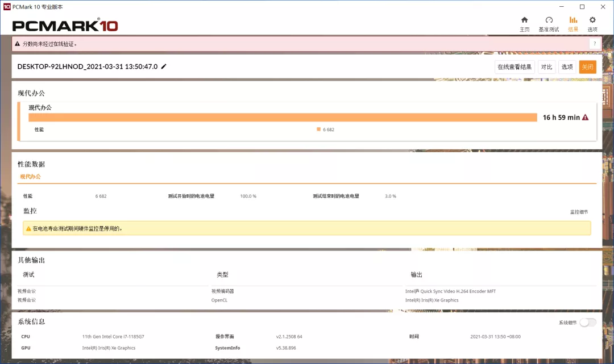Click the PCMark 10 logo
This screenshot has width=614, height=364.
[x=65, y=26]
